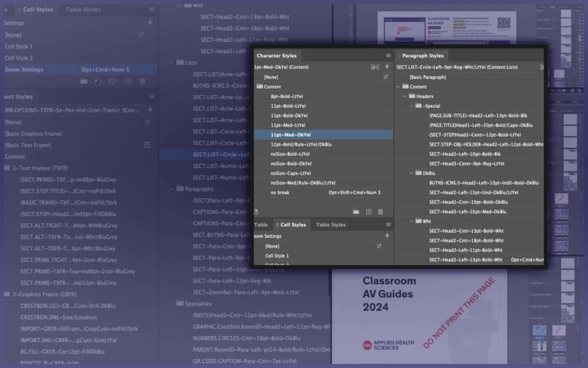Collapse the Wht group under the DkBlu styles
The image size is (588, 368).
[412, 221]
